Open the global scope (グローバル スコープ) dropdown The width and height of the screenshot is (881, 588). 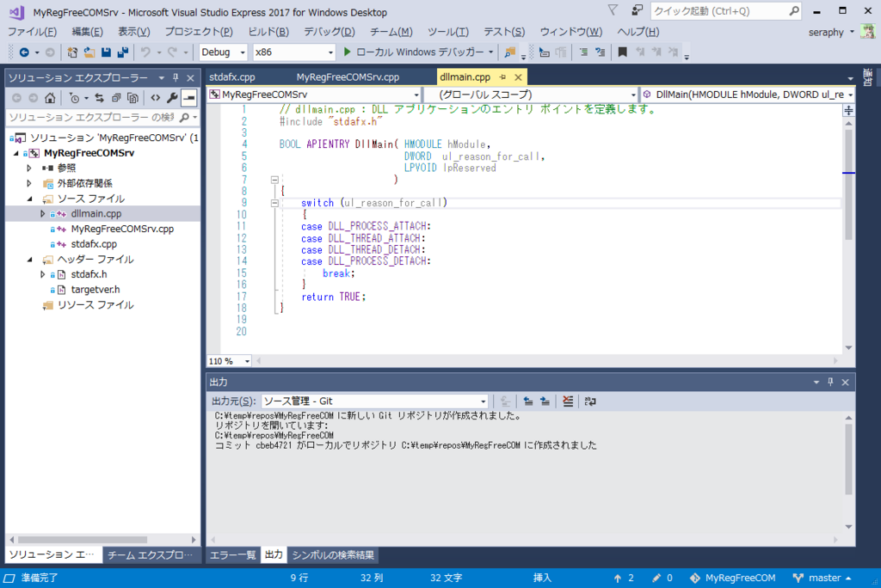(531, 95)
